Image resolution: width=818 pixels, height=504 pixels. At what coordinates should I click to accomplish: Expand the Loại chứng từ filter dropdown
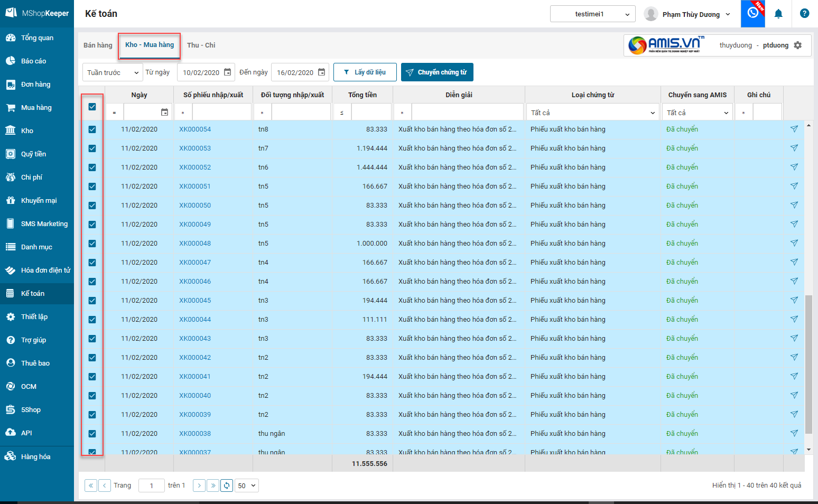click(x=592, y=113)
